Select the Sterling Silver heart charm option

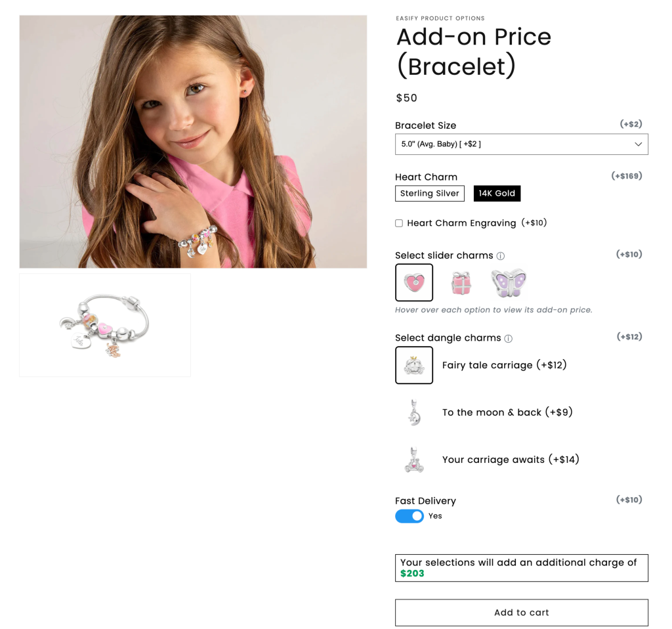click(429, 194)
